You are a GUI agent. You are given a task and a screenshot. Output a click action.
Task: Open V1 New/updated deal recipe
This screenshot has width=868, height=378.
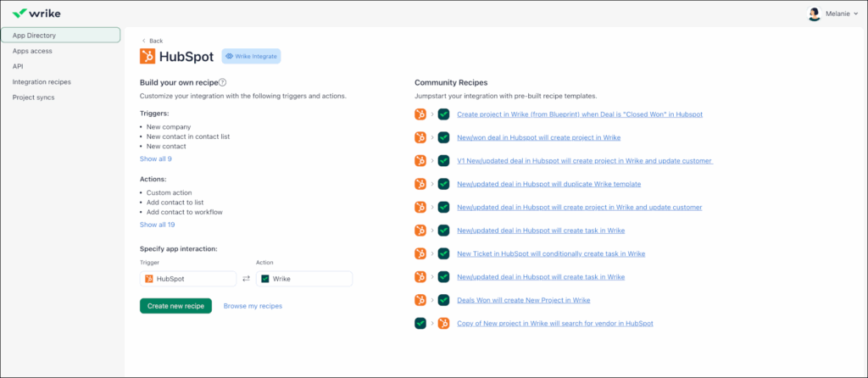click(585, 160)
